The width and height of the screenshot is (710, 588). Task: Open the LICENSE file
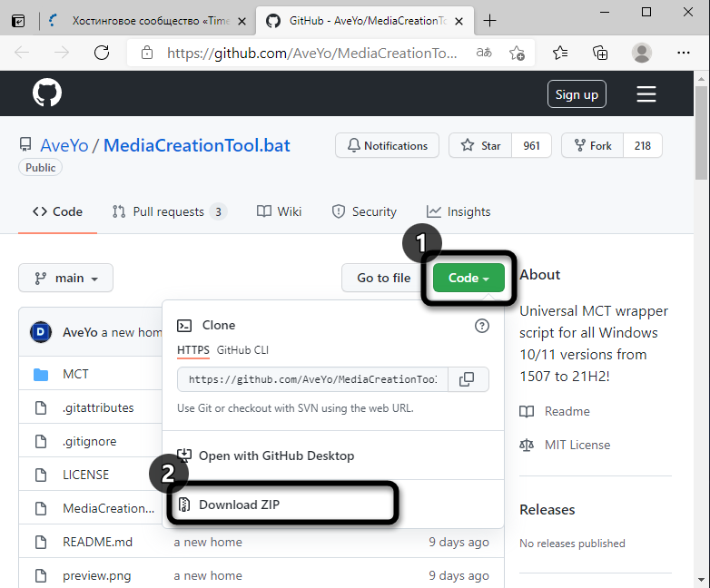(86, 475)
